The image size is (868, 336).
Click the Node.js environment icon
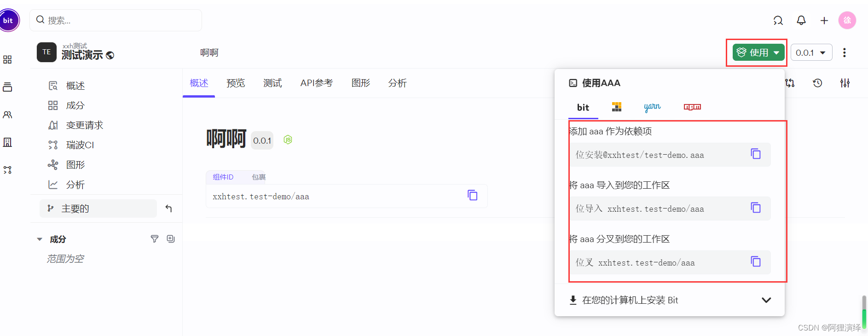tap(288, 139)
